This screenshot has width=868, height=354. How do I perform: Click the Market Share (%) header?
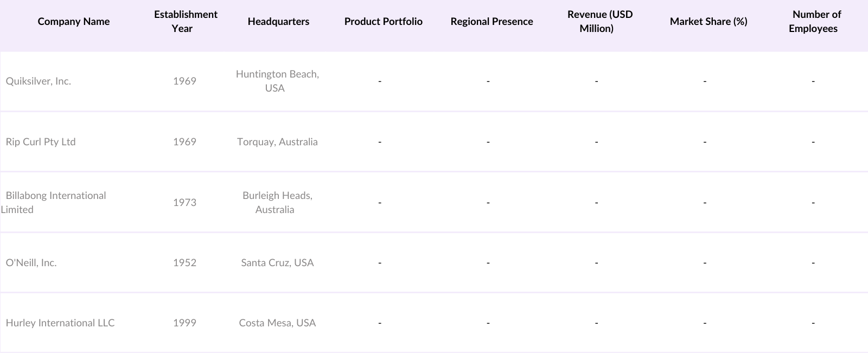708,22
